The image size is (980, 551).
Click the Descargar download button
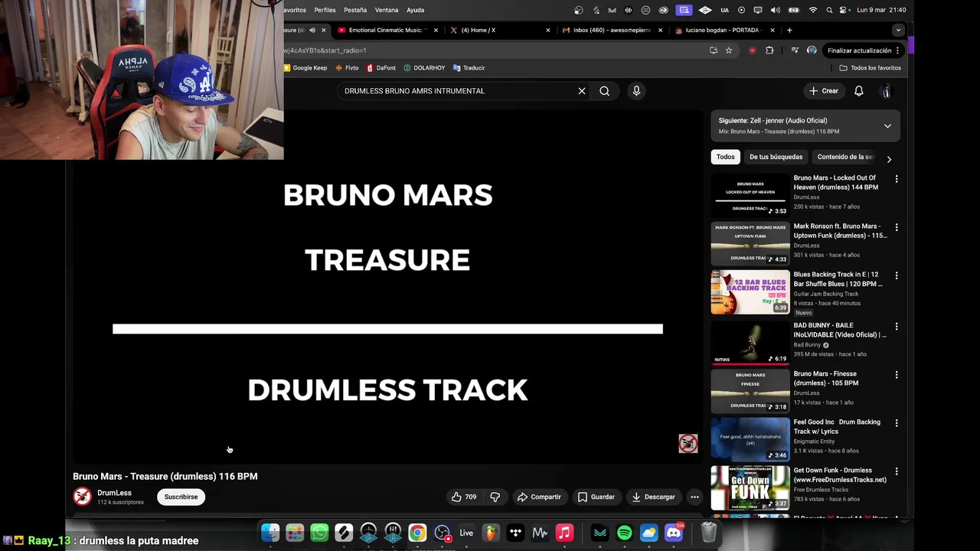(x=653, y=497)
